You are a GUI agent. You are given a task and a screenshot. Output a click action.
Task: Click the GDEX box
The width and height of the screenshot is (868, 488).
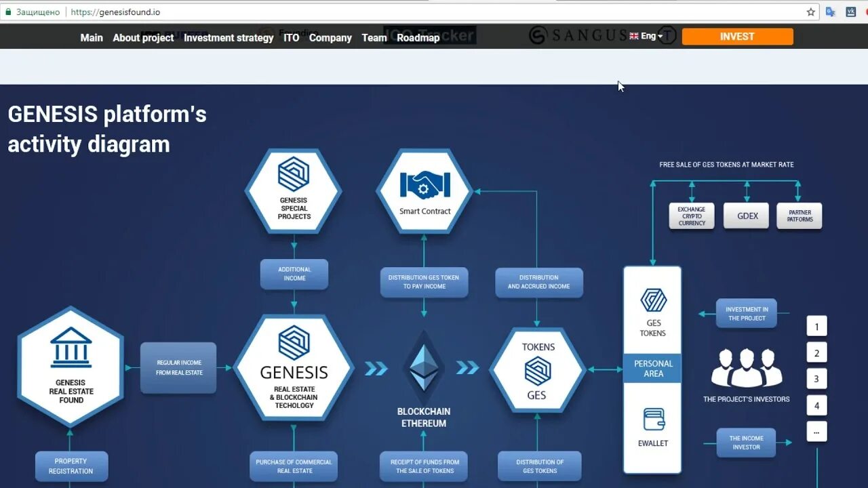747,216
